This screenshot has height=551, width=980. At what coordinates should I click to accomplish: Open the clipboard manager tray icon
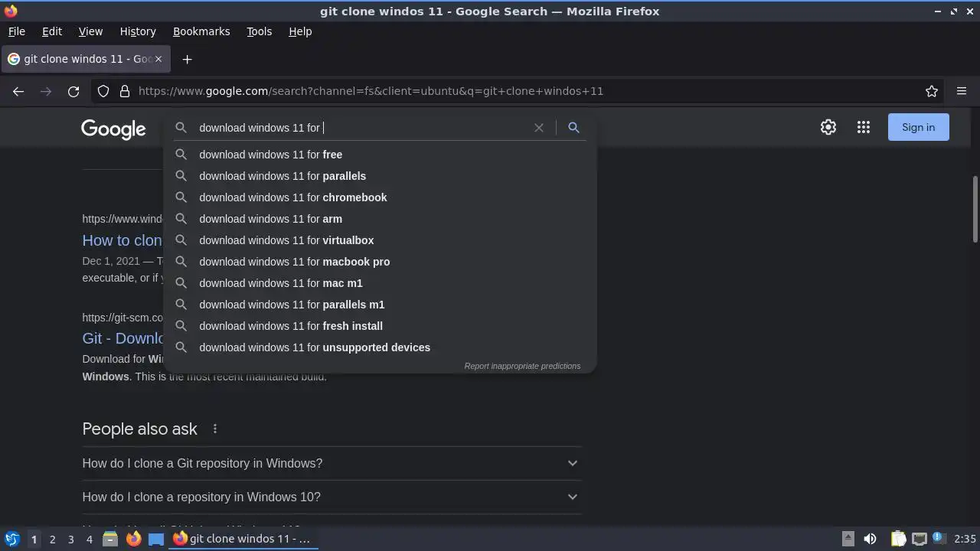pyautogui.click(x=899, y=539)
